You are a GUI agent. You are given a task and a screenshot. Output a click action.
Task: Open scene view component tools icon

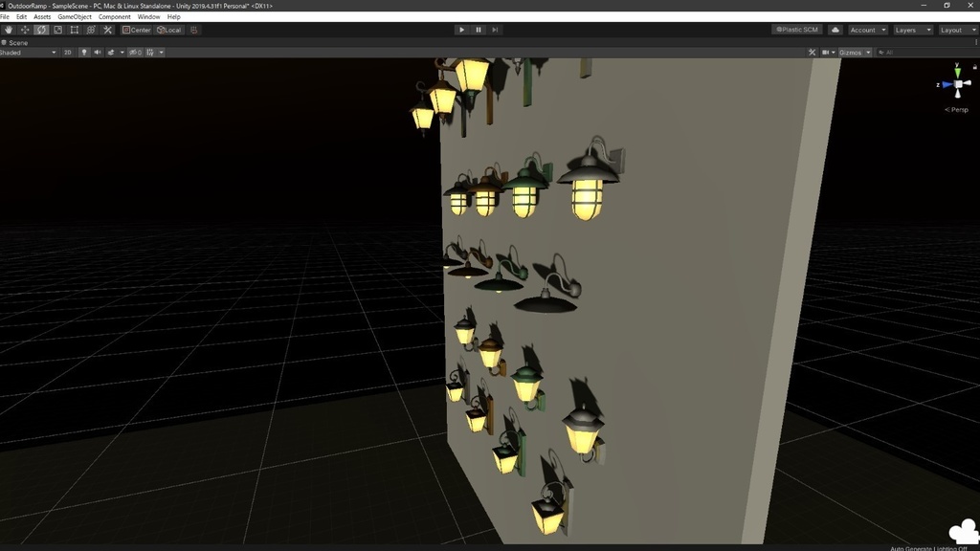pos(812,53)
